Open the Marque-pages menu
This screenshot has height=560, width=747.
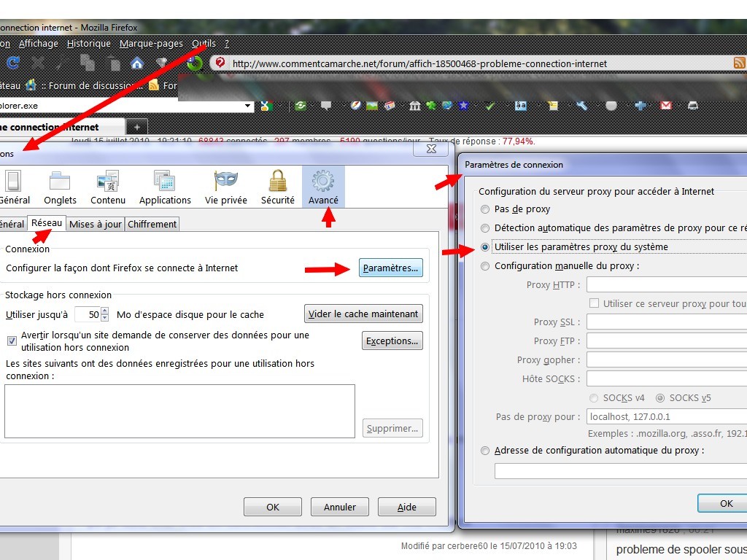click(152, 44)
